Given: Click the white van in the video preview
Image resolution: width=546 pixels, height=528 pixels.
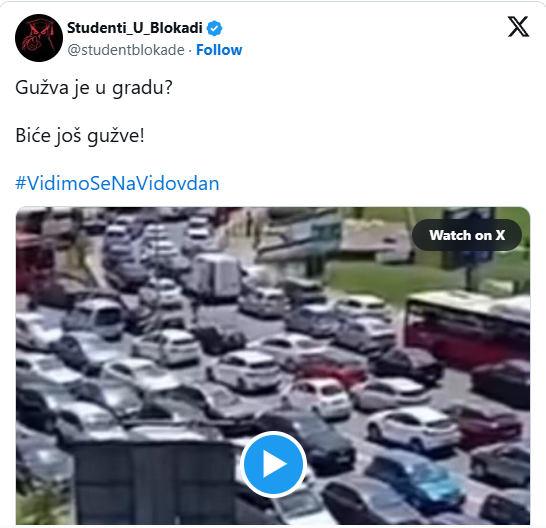Looking at the screenshot, I should (x=217, y=277).
